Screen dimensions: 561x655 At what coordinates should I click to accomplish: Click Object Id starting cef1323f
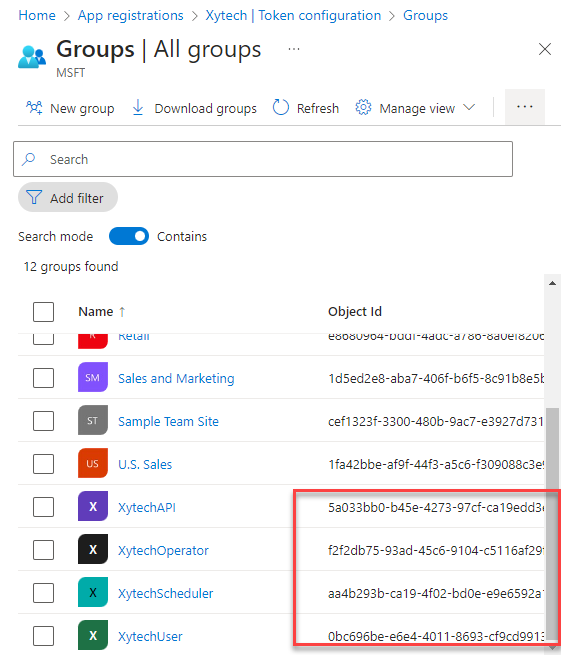tap(436, 421)
